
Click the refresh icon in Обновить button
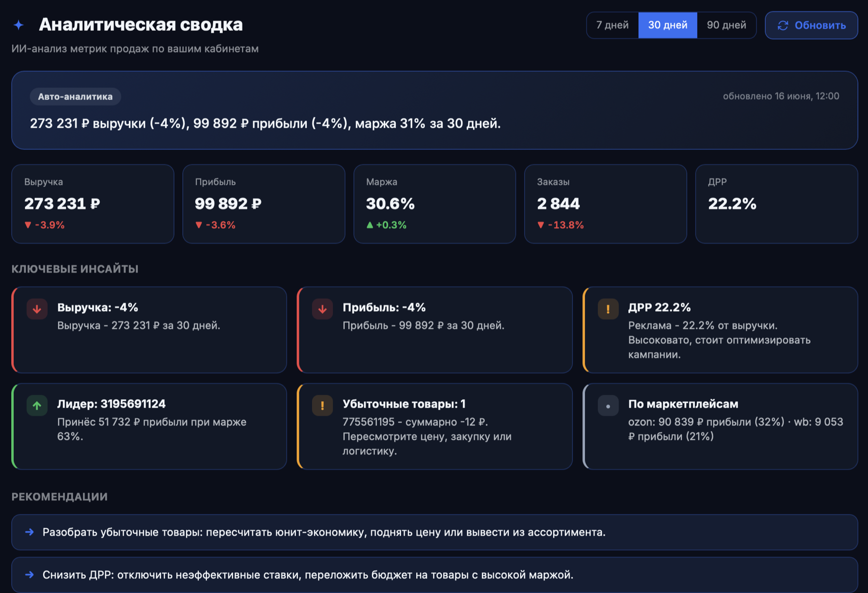(x=783, y=26)
